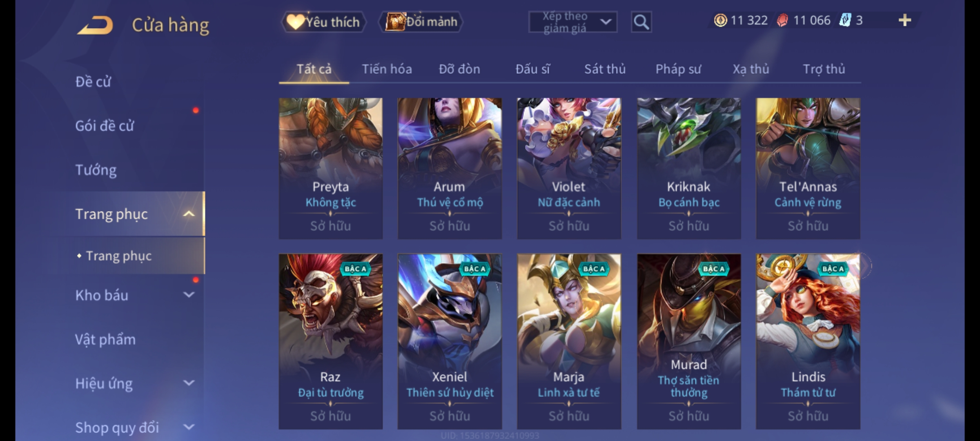
Task: Go to Gói đề cử in sidebar
Action: (x=105, y=126)
